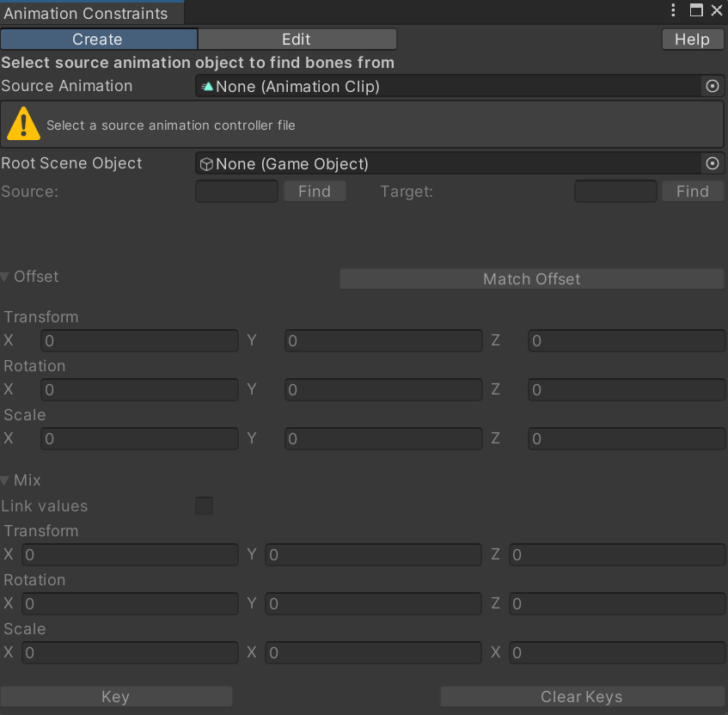Open object picker for Root Scene Object
This screenshot has height=715, width=728.
(x=713, y=163)
